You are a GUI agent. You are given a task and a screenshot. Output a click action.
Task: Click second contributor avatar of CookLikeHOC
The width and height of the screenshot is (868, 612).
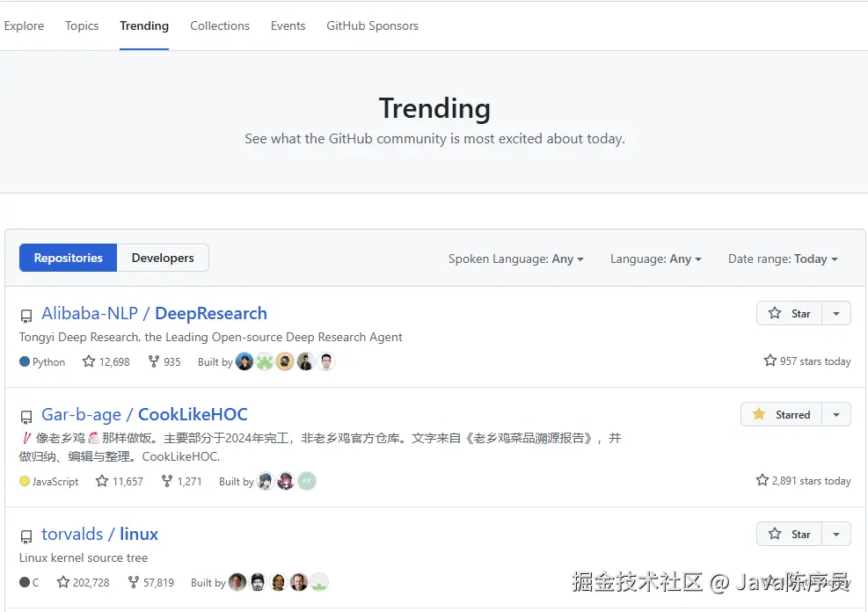tap(286, 481)
